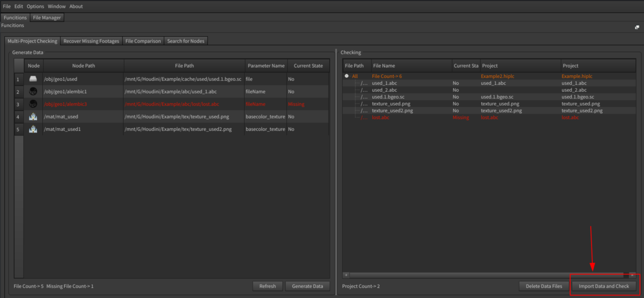
Task: Open the File Comparison tab
Action: click(x=143, y=41)
